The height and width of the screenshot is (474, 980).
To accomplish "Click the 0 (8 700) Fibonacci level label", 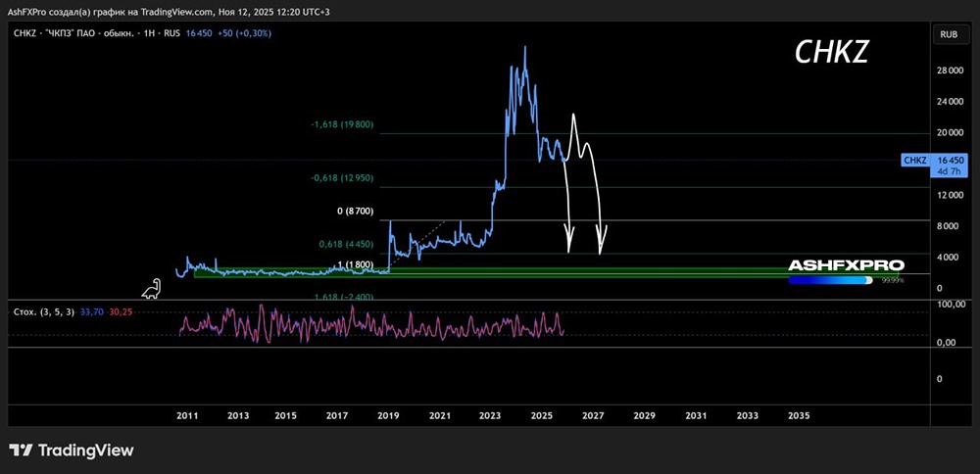I will 355,212.
